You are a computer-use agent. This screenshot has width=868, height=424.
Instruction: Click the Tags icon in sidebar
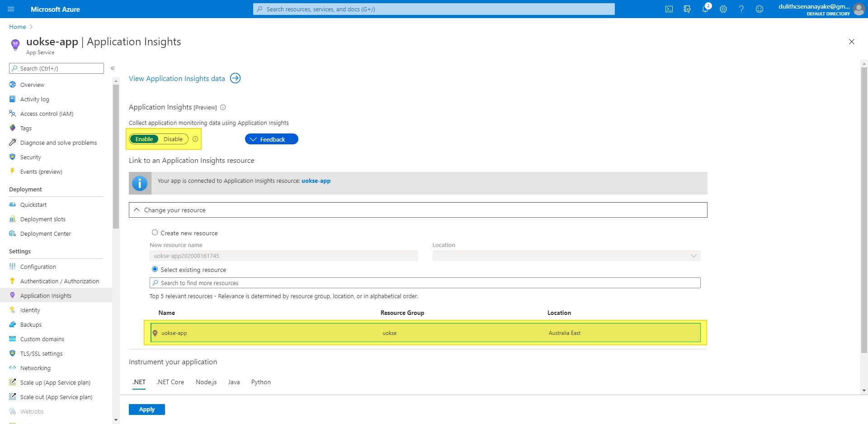tap(13, 128)
